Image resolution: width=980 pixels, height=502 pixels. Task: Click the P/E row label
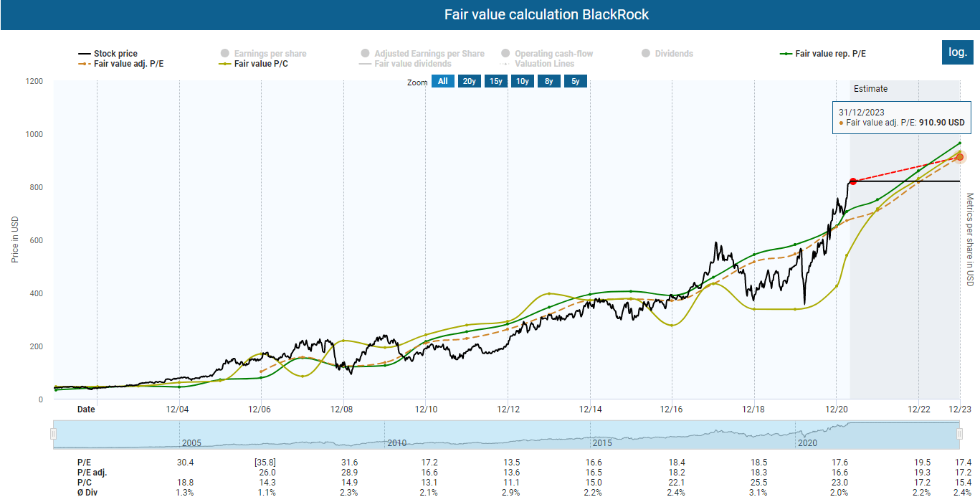click(x=84, y=463)
